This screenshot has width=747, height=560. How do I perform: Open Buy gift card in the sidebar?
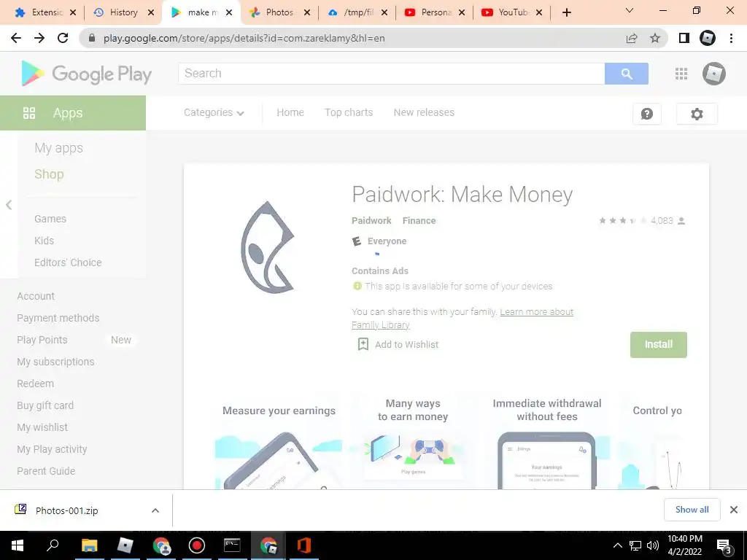(x=45, y=405)
